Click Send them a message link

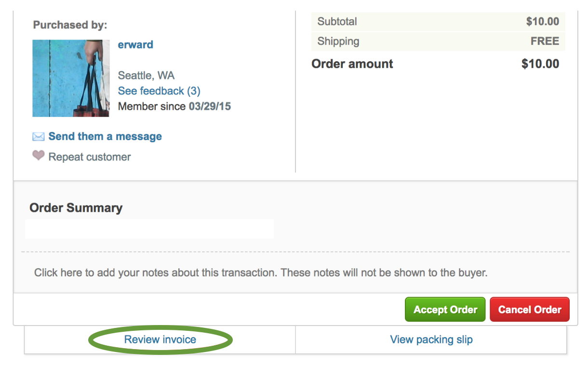coord(105,137)
